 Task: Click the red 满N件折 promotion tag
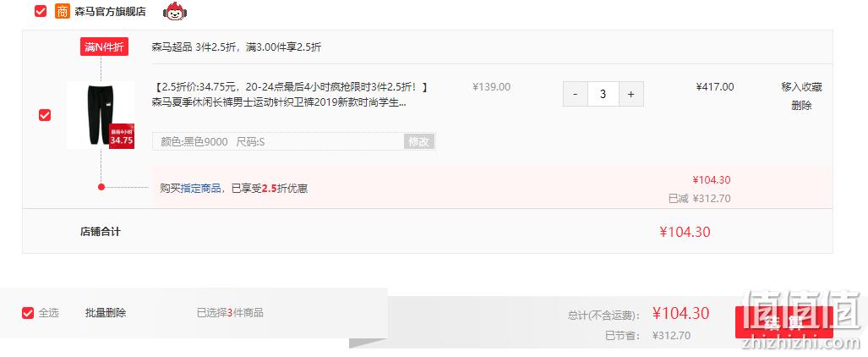click(104, 47)
